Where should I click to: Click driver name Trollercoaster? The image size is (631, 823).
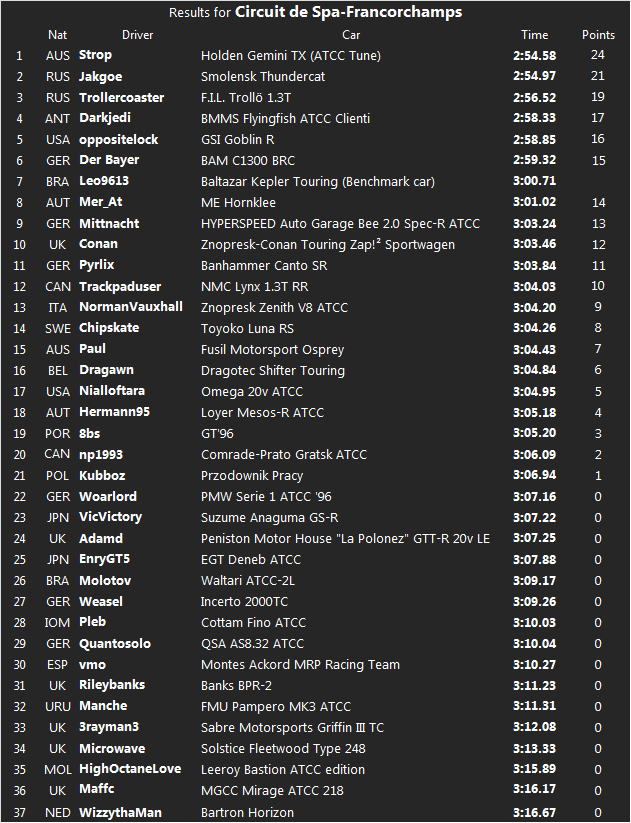[121, 97]
